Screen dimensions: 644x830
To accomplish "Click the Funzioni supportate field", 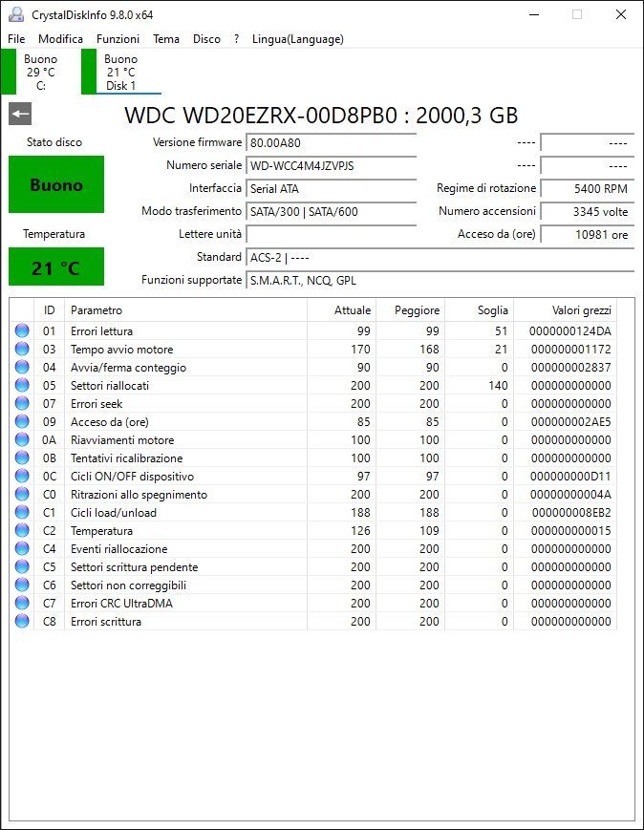I will tap(440, 281).
